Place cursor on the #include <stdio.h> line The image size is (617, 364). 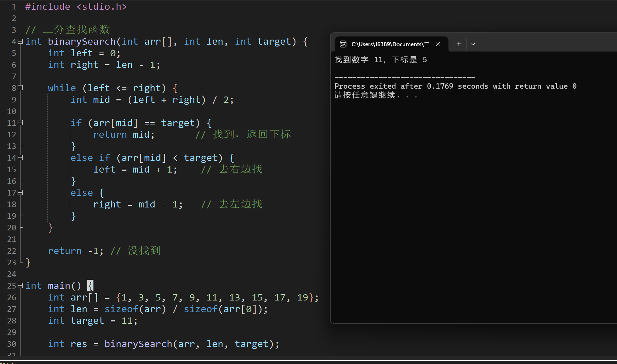coord(76,7)
